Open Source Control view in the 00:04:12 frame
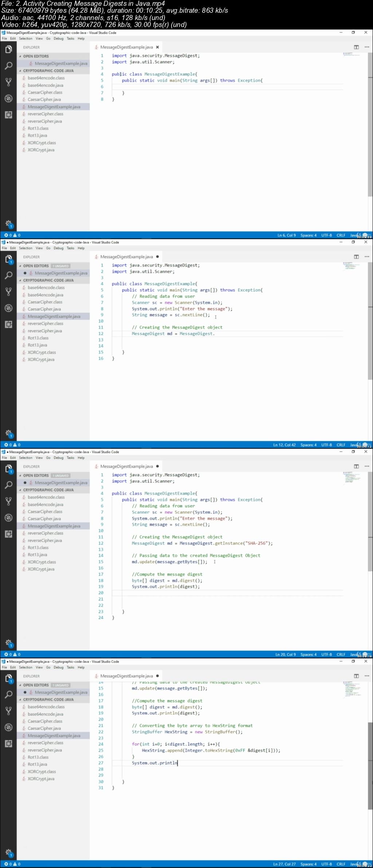This screenshot has height=868, width=373. tap(8, 292)
